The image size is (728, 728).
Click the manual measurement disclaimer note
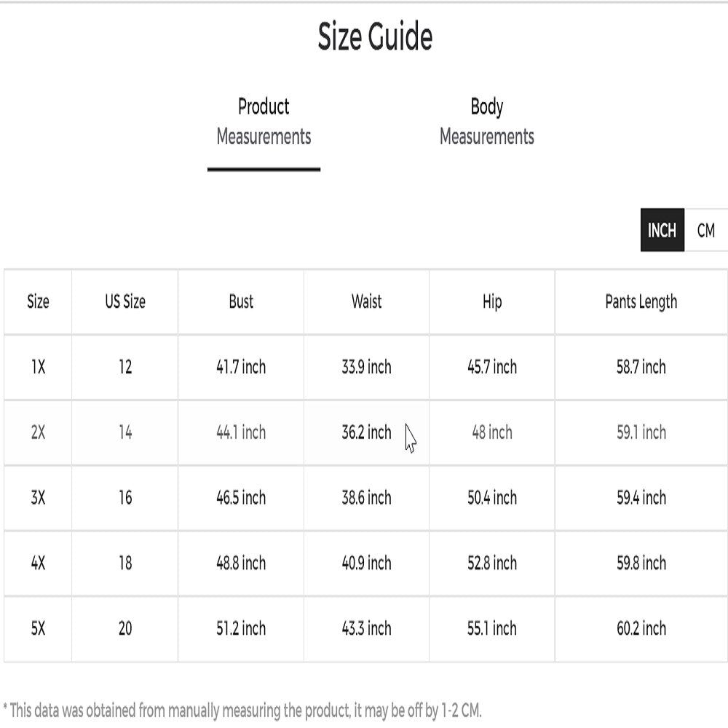[242, 710]
